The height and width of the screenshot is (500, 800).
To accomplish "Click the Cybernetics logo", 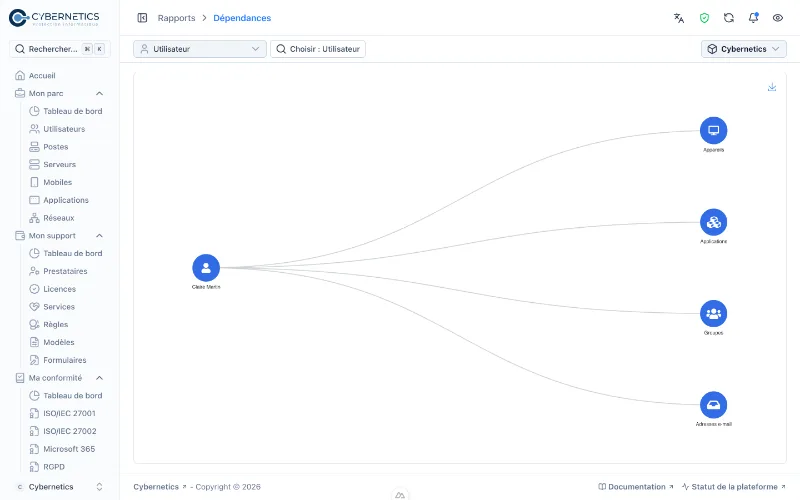I will pos(54,18).
